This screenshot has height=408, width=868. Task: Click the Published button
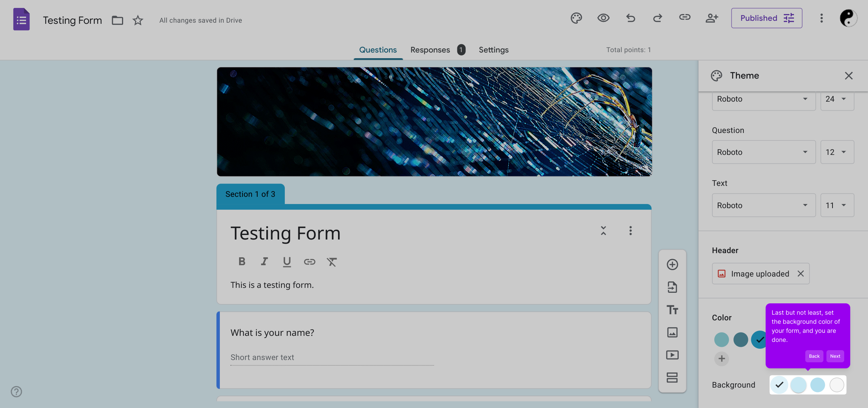click(766, 18)
